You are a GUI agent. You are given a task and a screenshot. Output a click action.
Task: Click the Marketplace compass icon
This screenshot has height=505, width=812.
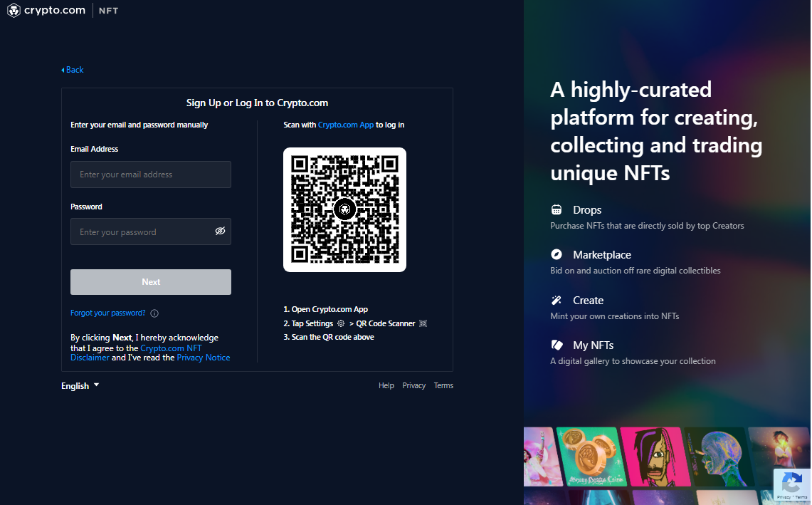(557, 254)
